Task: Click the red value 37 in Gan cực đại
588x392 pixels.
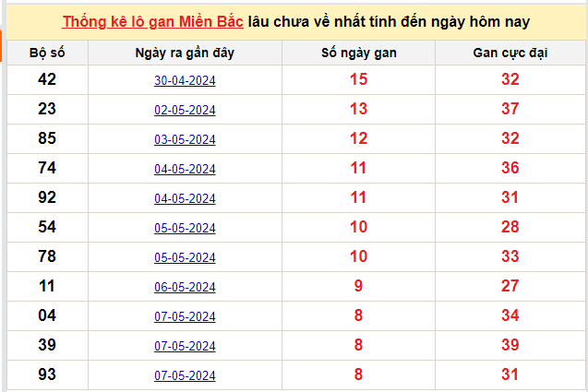Action: 510,110
